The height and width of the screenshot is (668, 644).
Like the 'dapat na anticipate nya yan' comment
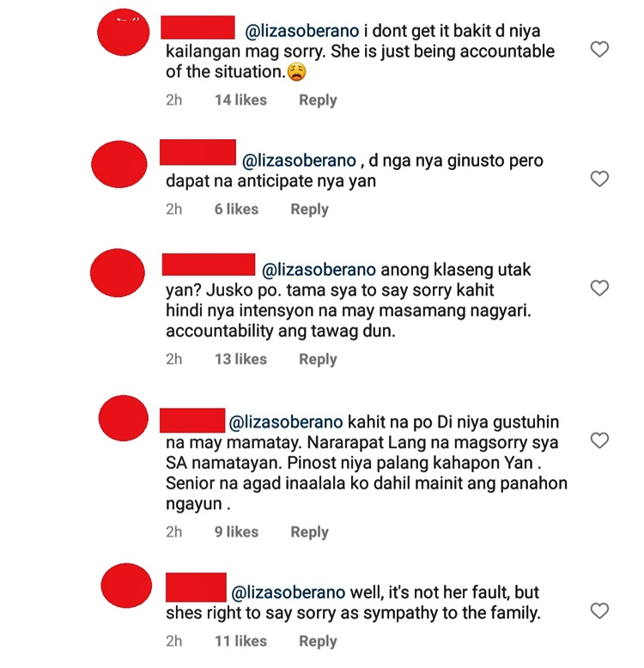(x=599, y=179)
